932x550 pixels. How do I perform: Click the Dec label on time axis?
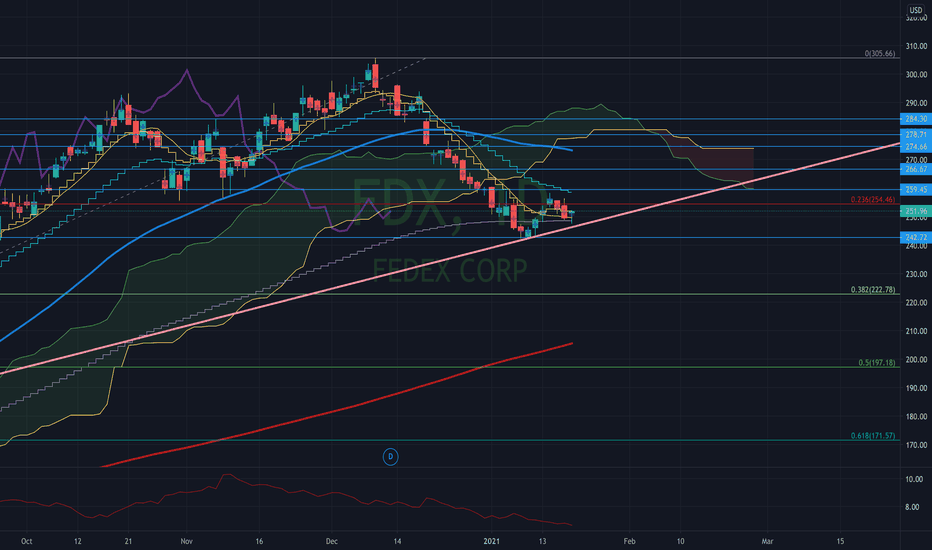(x=332, y=541)
